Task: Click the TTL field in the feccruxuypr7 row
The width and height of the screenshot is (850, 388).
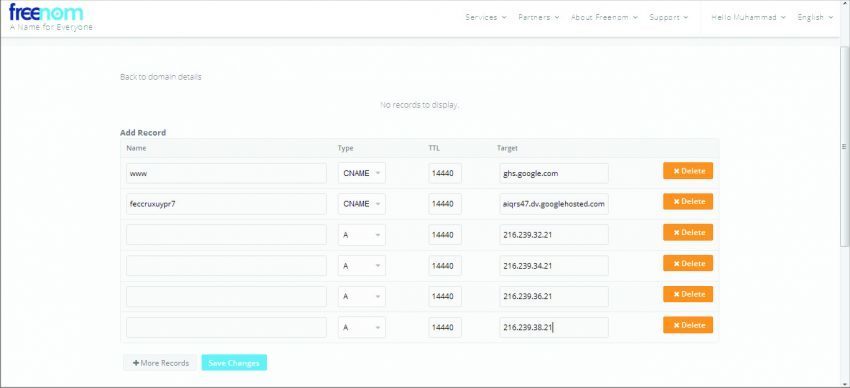Action: tap(445, 204)
